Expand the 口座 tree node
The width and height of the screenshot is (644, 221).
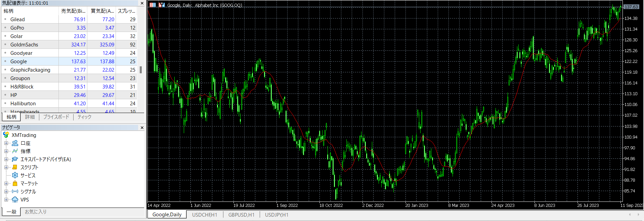click(x=6, y=143)
